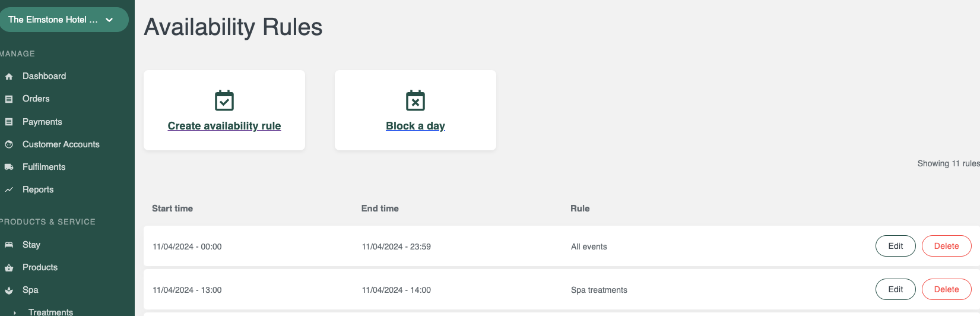Open the Create availability rule link

[x=224, y=126]
